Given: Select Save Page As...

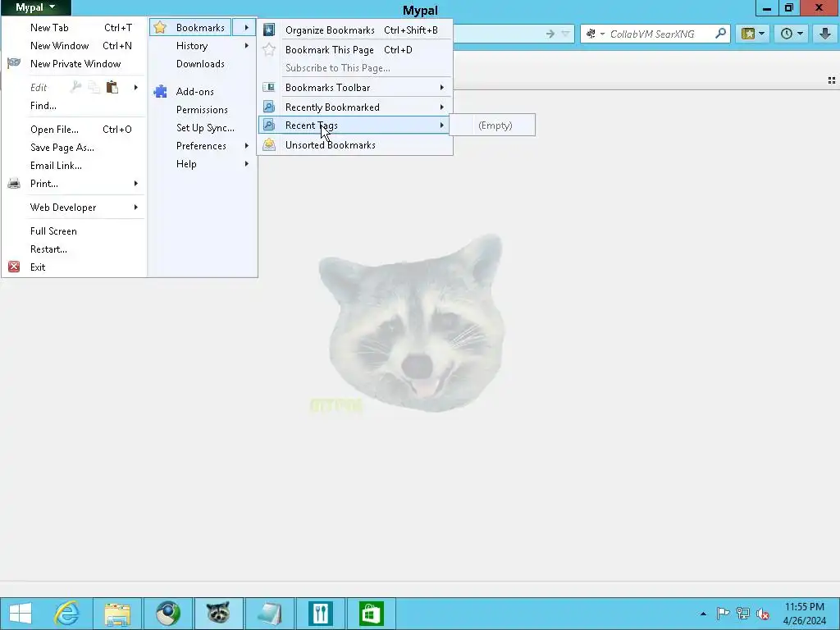Looking at the screenshot, I should pyautogui.click(x=75, y=148).
